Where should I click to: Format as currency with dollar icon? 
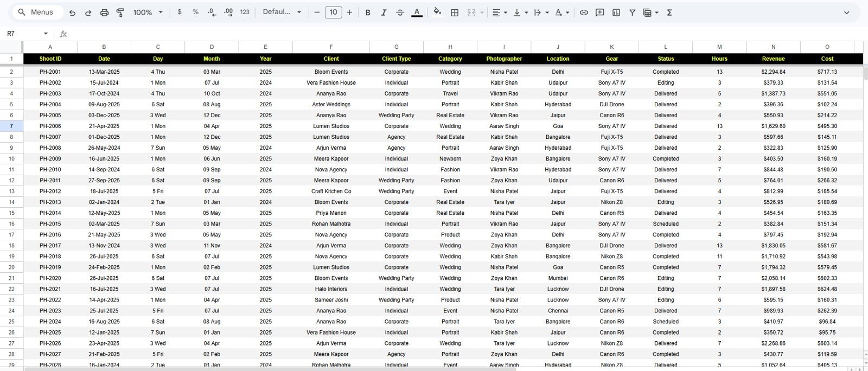tap(180, 12)
